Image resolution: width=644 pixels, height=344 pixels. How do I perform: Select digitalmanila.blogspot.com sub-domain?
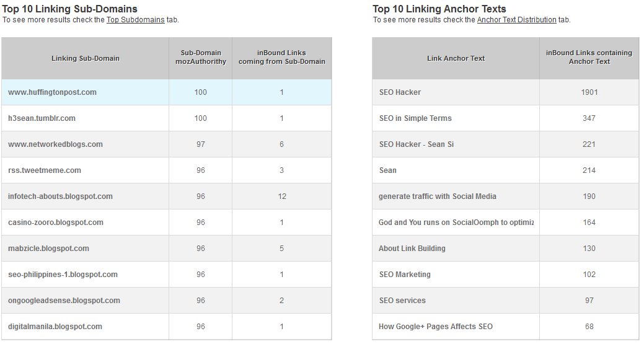tap(55, 327)
